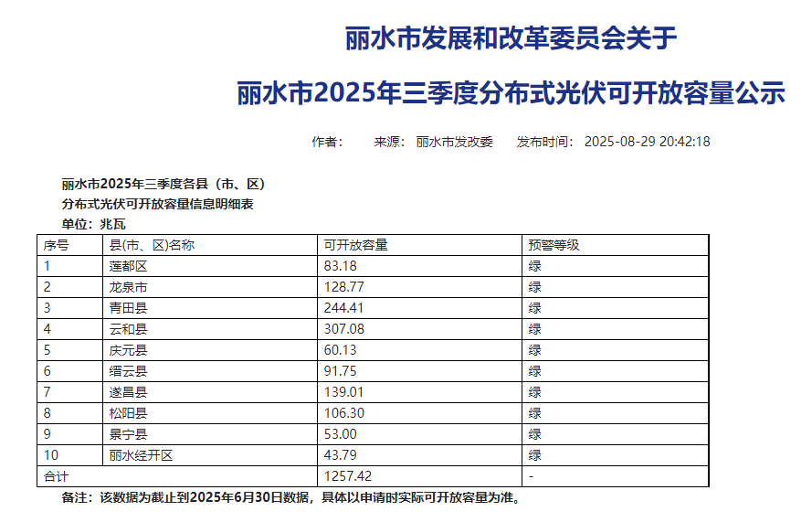Select the 序号 column header
Image resolution: width=812 pixels, height=522 pixels.
pos(56,245)
